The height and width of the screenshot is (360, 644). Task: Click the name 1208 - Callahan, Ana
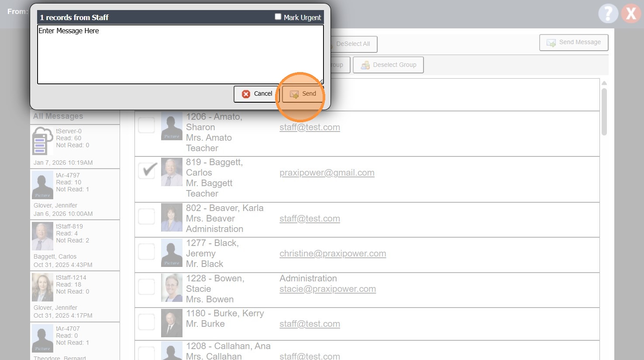[228, 346]
